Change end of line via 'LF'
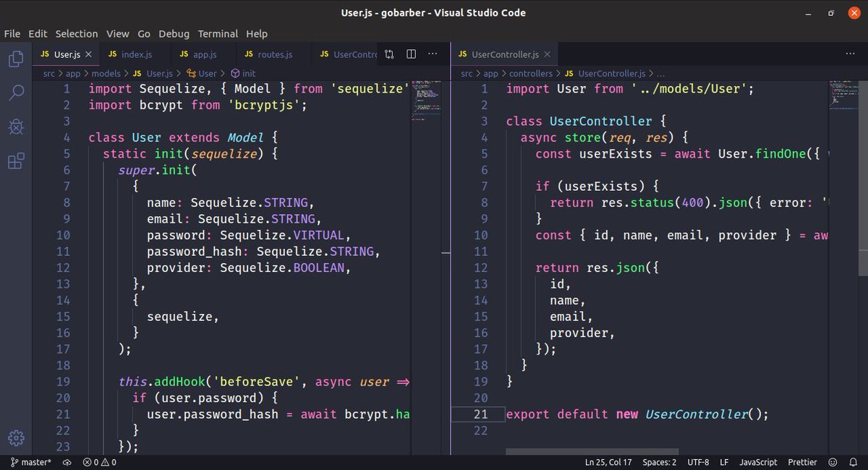 click(724, 462)
